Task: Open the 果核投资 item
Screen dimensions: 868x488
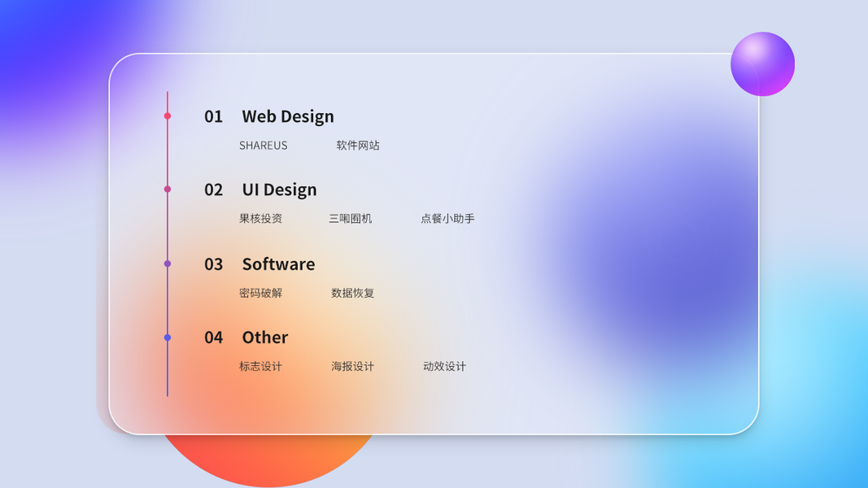Action: coord(260,219)
